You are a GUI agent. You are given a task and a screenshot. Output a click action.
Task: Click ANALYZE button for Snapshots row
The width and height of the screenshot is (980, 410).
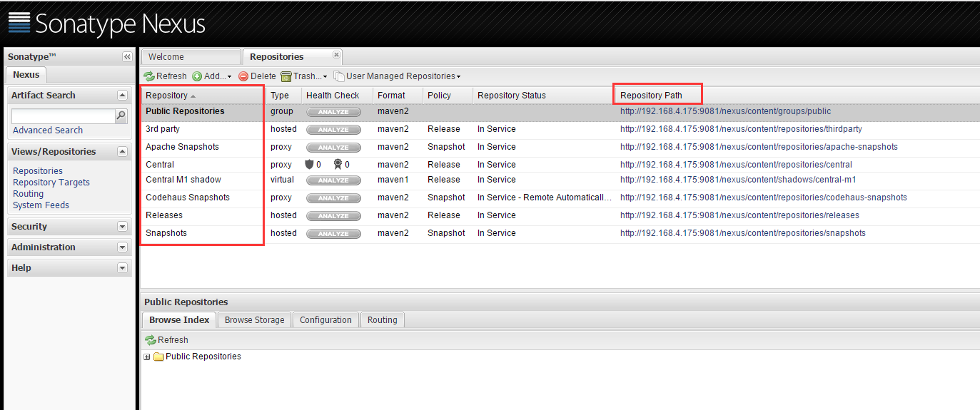point(333,234)
